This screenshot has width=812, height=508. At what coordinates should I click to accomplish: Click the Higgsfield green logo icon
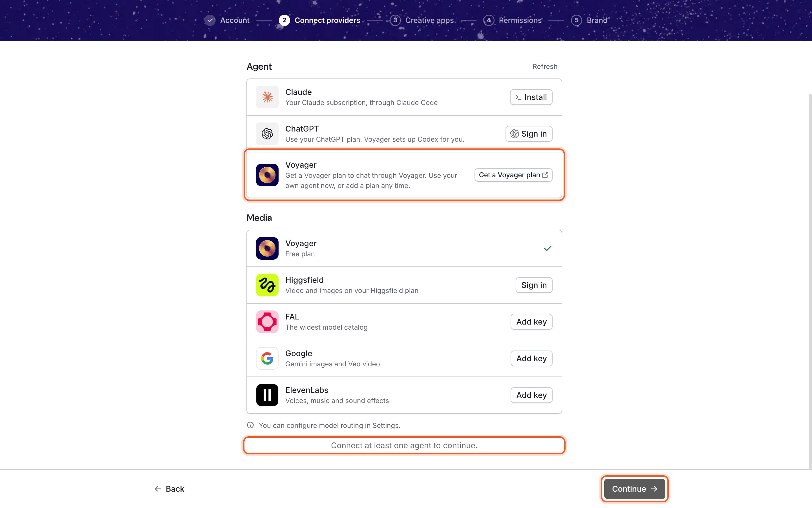click(267, 285)
